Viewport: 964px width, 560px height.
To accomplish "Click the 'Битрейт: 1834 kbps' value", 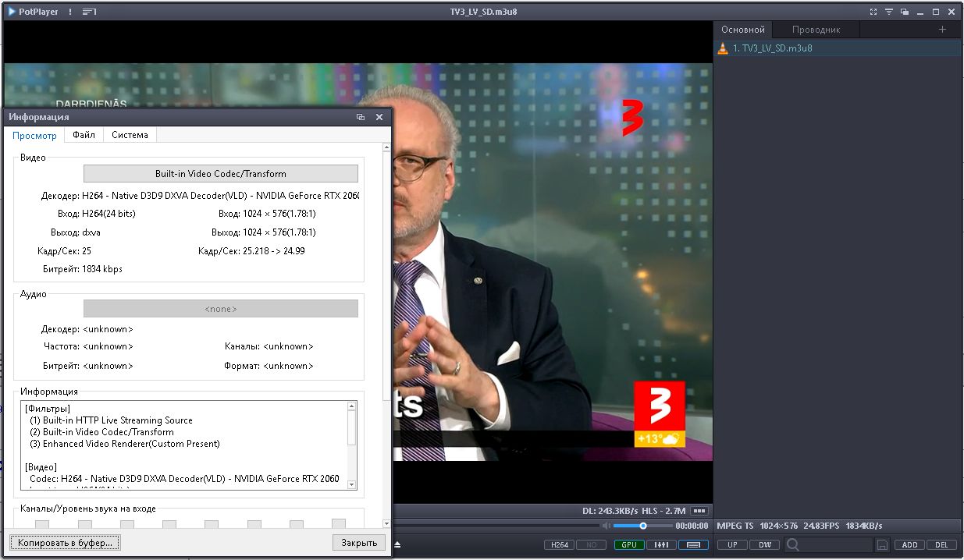I will pyautogui.click(x=82, y=269).
